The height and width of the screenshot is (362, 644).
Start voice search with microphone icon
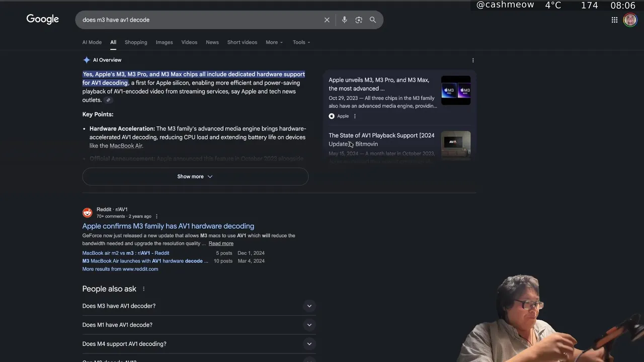point(345,20)
